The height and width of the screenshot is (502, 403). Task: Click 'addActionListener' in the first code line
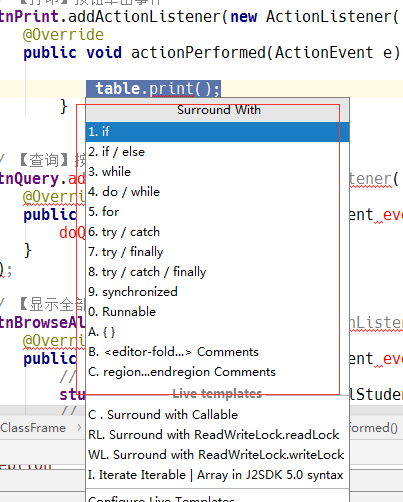click(144, 16)
